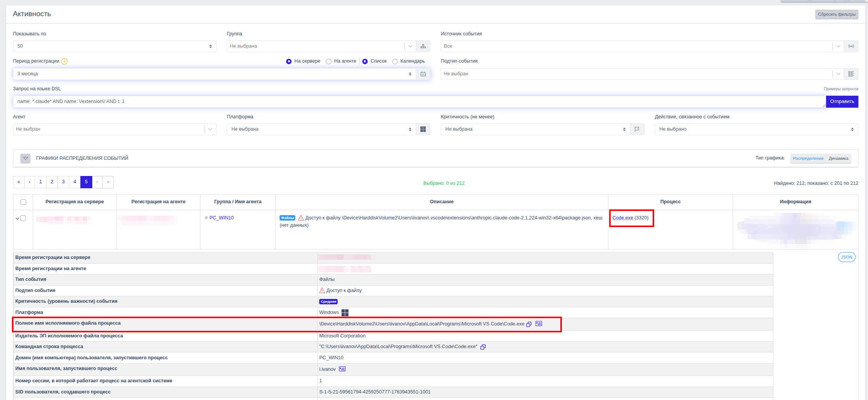The height and width of the screenshot is (400, 868).
Task: Switch chart type to Динамика
Action: point(838,158)
